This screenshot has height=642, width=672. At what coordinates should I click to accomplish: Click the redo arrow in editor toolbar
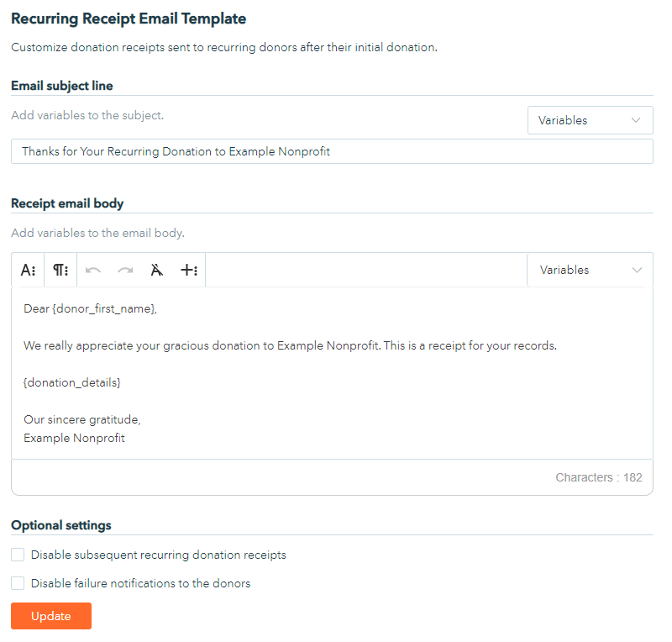pos(125,270)
